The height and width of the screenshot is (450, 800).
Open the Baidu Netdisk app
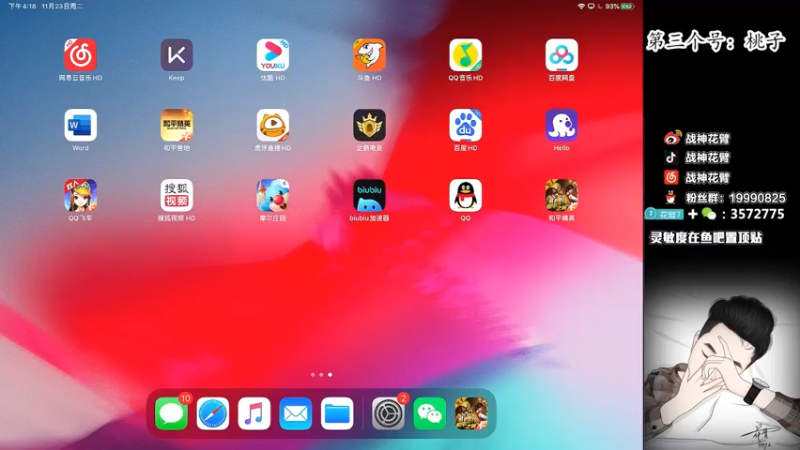pos(562,55)
